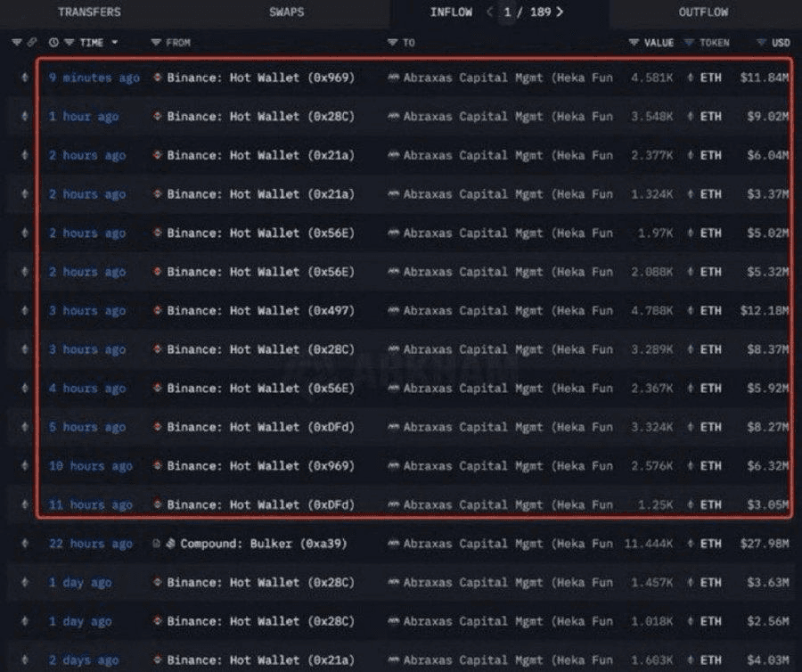The image size is (802, 672).
Task: Open the '9 minutes ago' transaction link
Action: [x=94, y=78]
